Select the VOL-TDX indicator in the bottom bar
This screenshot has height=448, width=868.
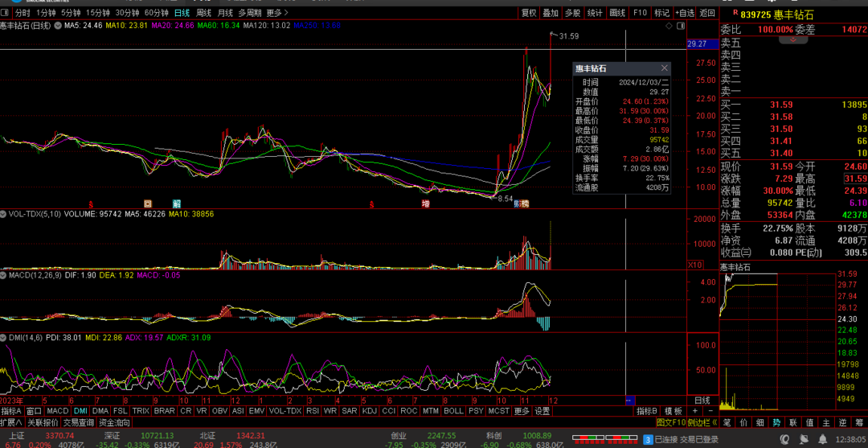[285, 411]
